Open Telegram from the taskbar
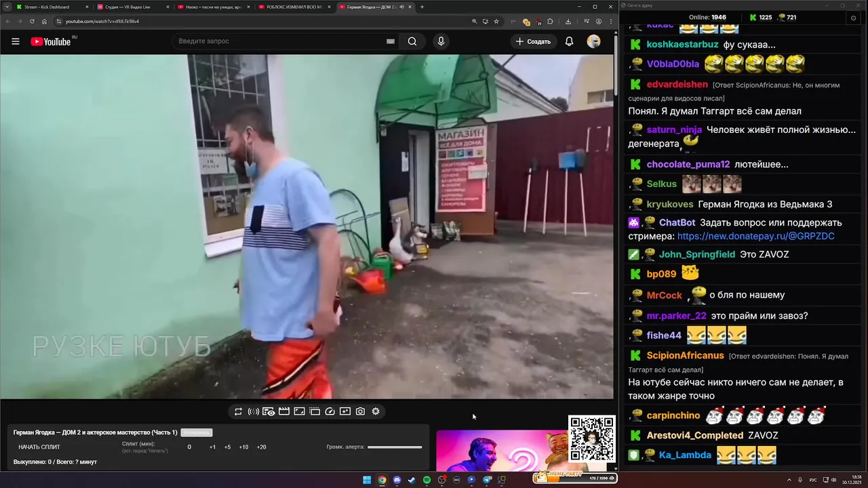Viewport: 868px width, 488px height. (486, 480)
